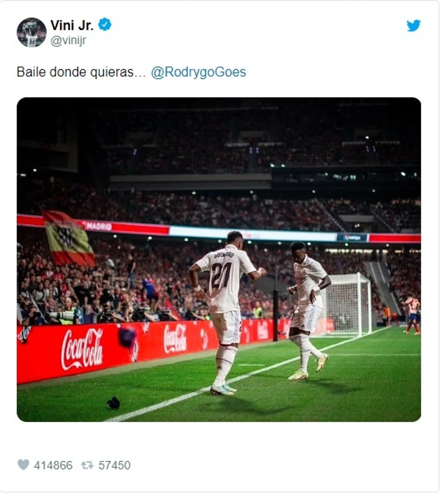Open the @vinijr handle
Image resolution: width=440 pixels, height=504 pixels.
68,41
